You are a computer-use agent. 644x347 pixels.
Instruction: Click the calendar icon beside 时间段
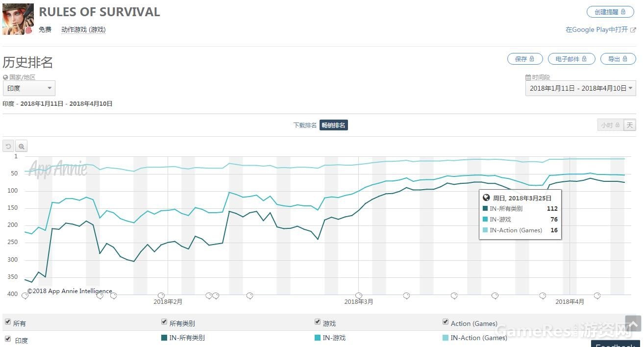528,77
